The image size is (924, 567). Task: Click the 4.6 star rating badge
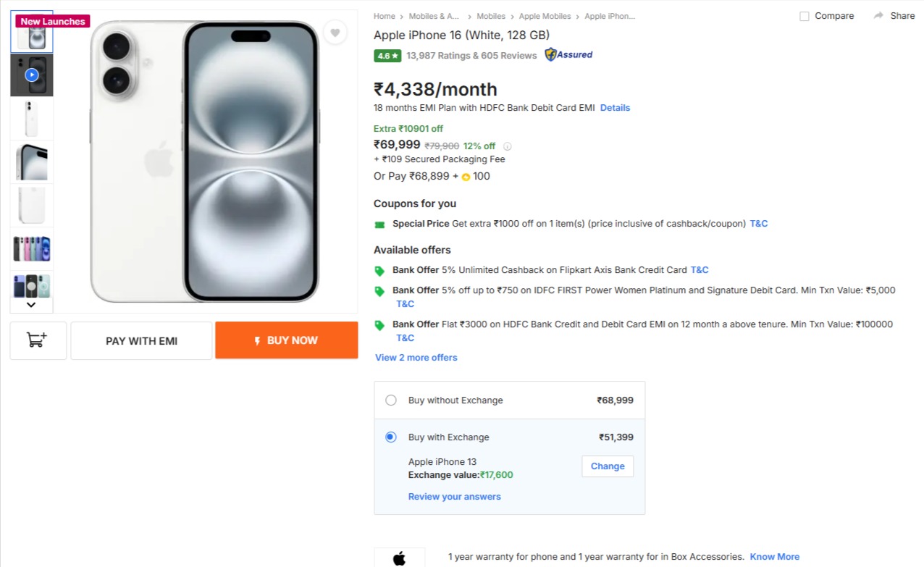coord(387,55)
